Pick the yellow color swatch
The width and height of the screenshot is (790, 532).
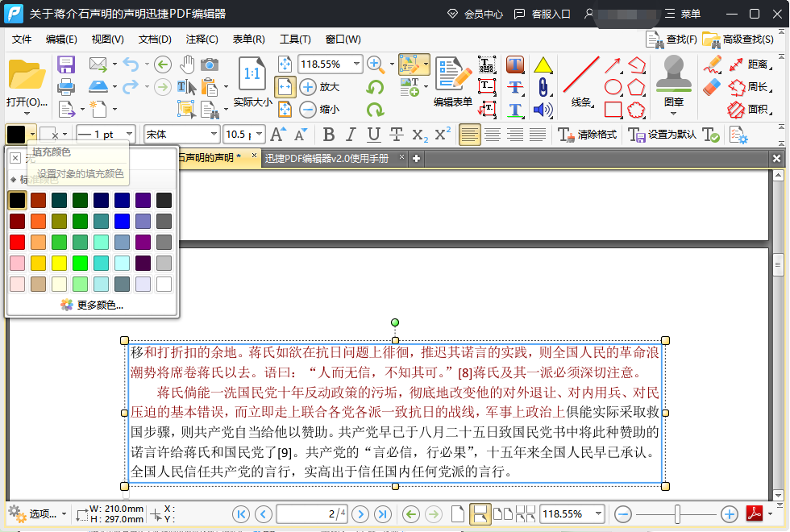point(59,263)
